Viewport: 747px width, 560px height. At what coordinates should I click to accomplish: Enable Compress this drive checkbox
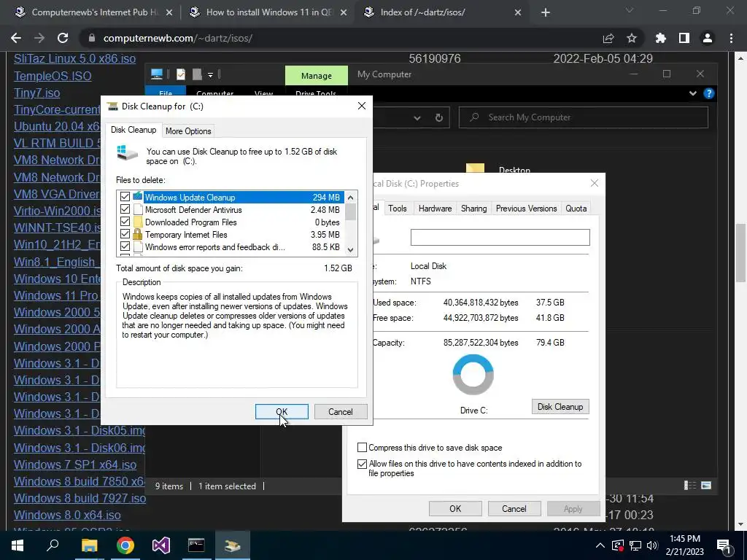(x=362, y=447)
